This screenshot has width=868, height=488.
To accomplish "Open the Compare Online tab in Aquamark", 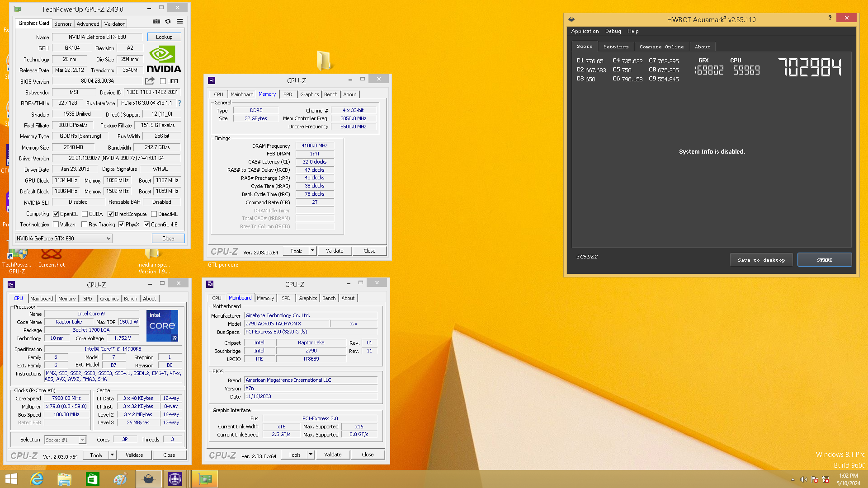I will click(x=661, y=47).
